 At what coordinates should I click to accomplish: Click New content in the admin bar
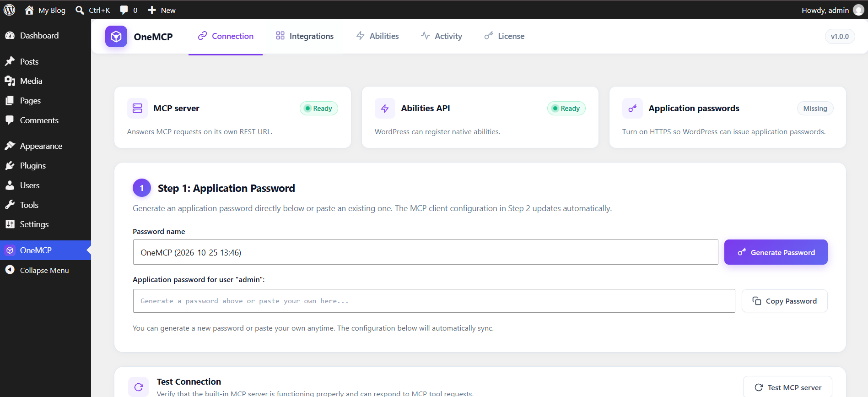(x=162, y=10)
